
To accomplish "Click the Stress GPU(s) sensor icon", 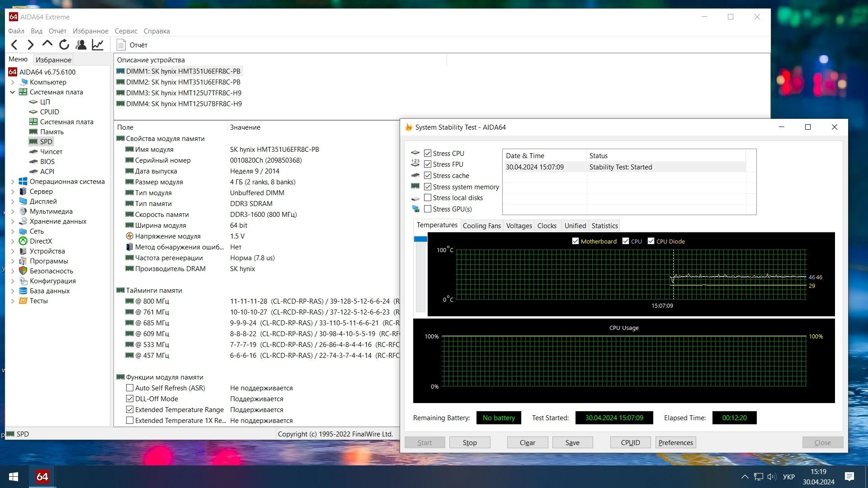I will click(x=415, y=209).
